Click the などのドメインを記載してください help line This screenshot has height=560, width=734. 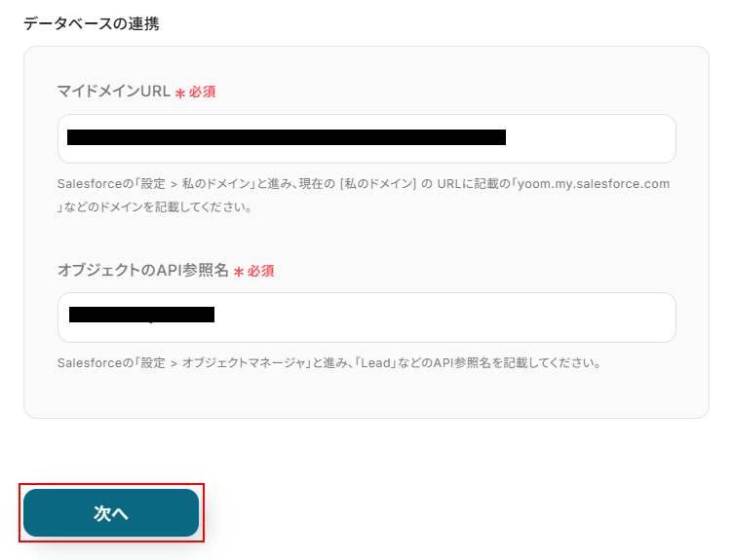click(157, 207)
